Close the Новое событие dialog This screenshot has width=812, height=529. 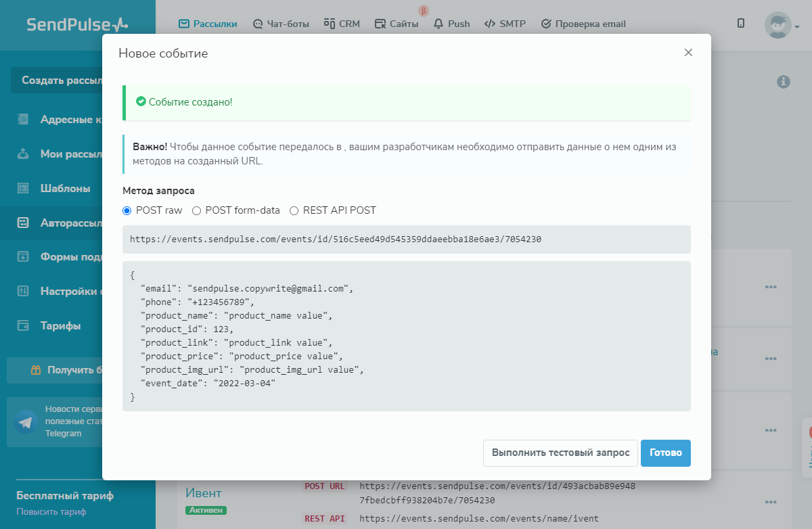tap(688, 53)
